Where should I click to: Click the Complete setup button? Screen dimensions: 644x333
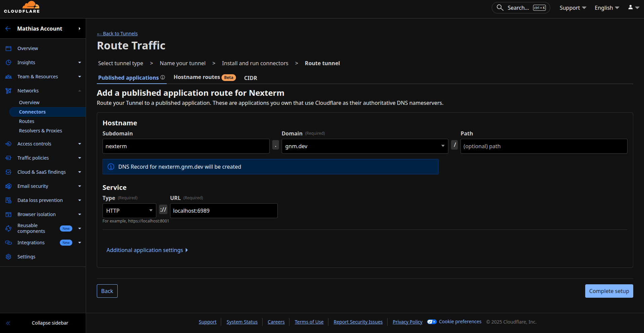point(609,291)
